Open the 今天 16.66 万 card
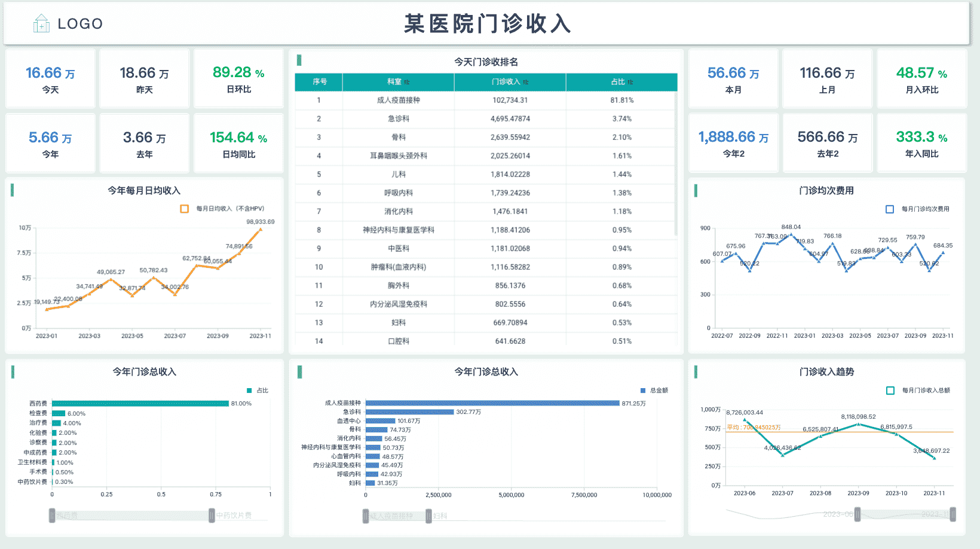980x549 pixels. 50,79
